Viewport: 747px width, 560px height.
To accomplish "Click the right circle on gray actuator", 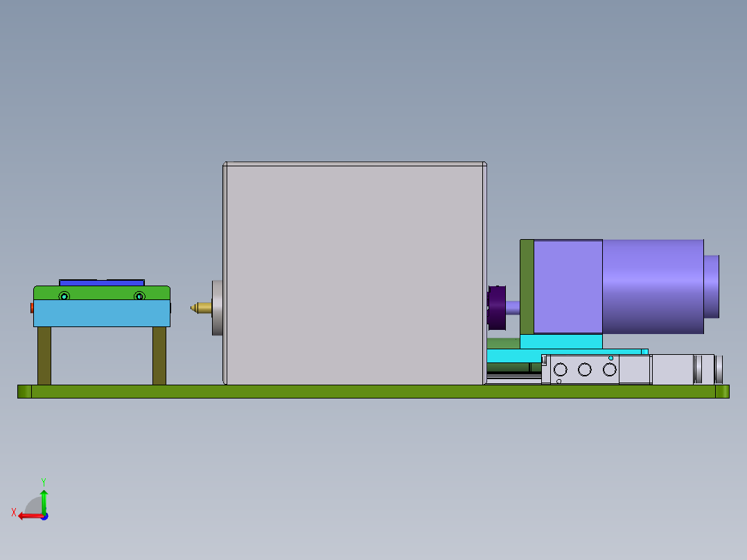I will coord(609,369).
